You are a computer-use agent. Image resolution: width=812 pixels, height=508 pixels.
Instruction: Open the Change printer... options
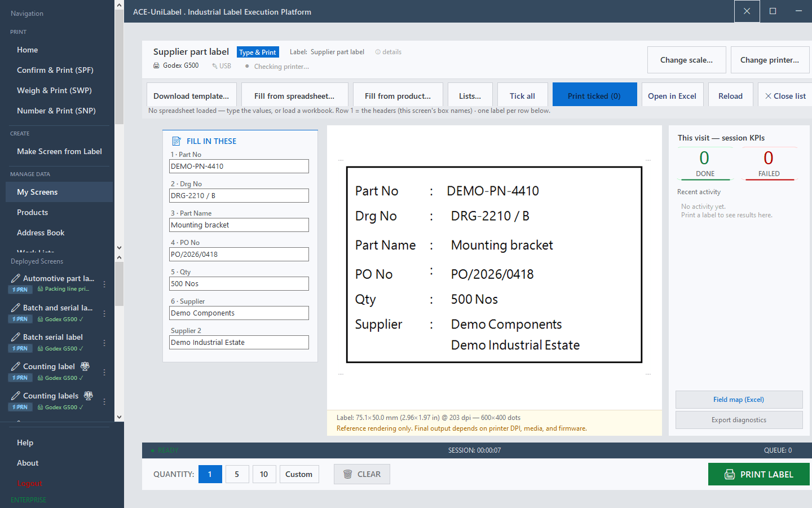coord(770,60)
